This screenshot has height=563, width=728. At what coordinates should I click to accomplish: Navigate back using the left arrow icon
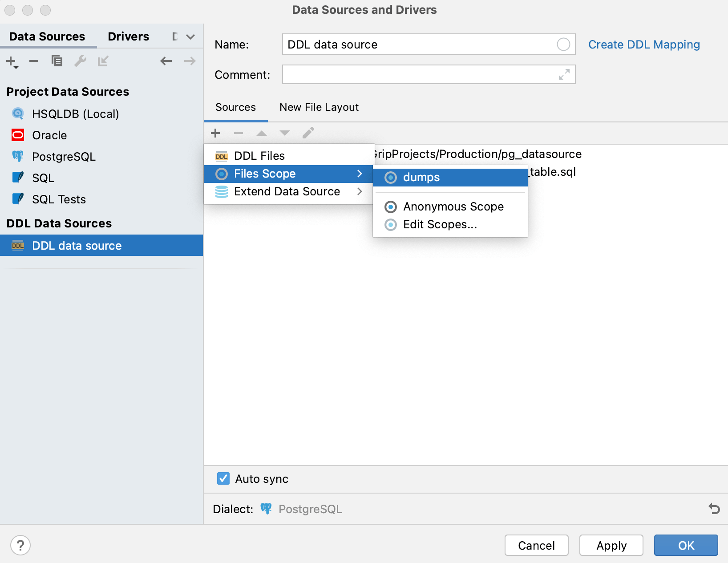[166, 61]
